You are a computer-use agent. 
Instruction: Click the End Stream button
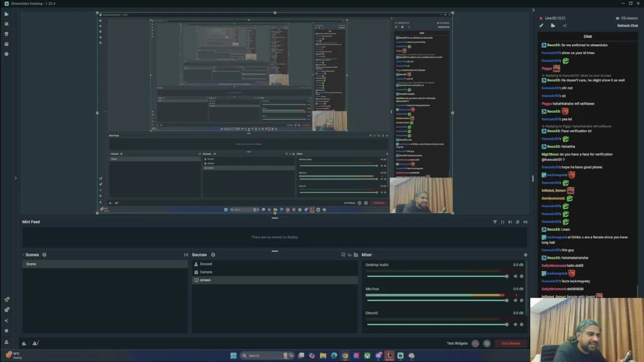point(511,343)
